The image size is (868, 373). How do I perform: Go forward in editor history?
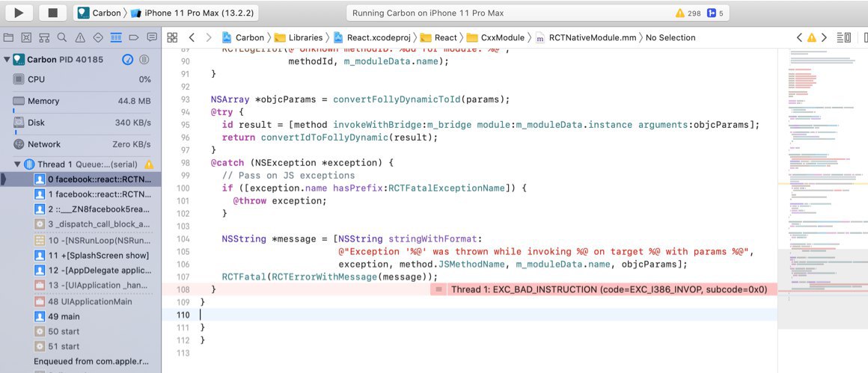(209, 37)
